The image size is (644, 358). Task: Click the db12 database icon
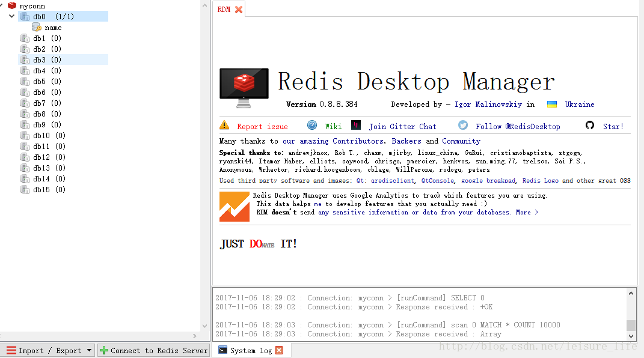click(25, 157)
